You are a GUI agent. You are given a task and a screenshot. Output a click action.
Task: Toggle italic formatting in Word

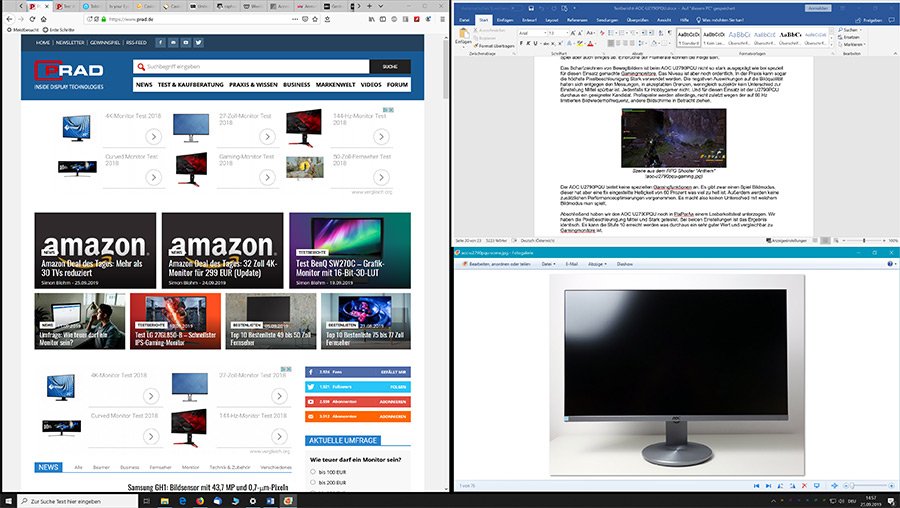coord(529,43)
